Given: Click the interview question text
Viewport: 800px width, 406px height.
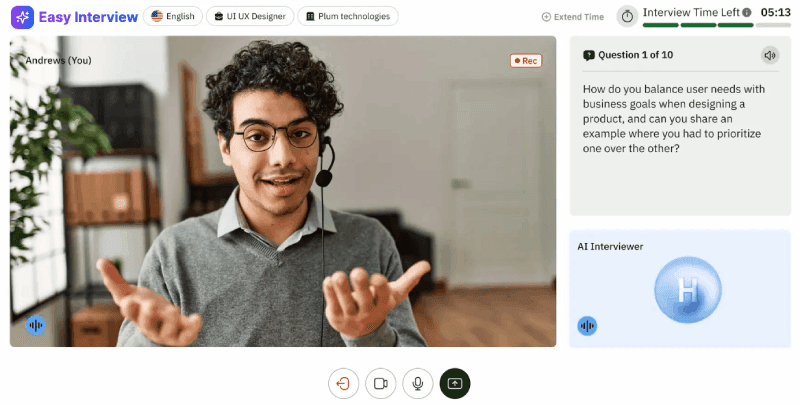Looking at the screenshot, I should (673, 119).
